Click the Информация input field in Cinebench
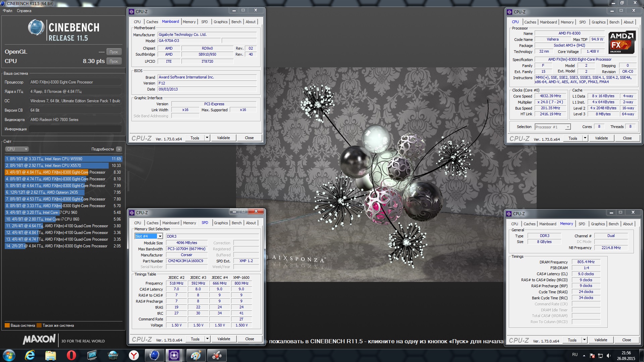This screenshot has width=644, height=362. coord(75,129)
